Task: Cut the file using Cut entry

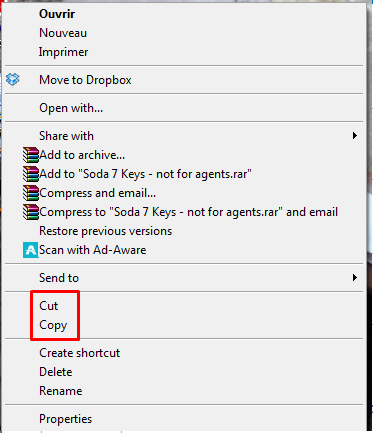Action: point(49,306)
